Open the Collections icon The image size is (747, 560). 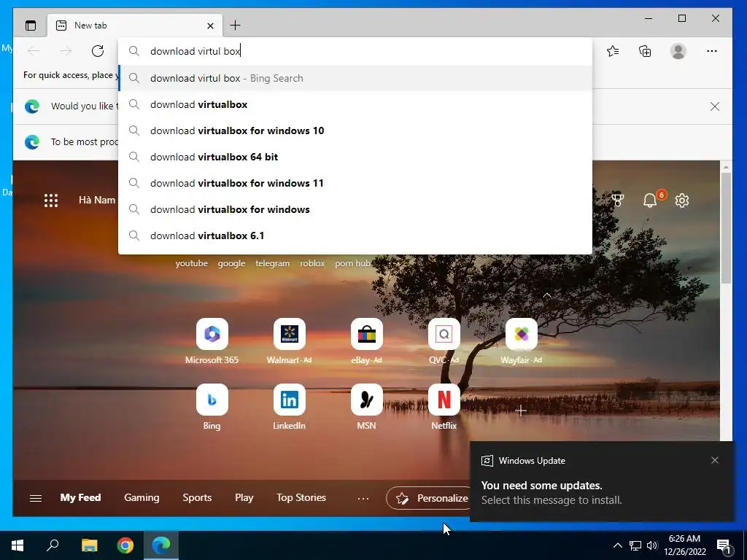tap(645, 51)
